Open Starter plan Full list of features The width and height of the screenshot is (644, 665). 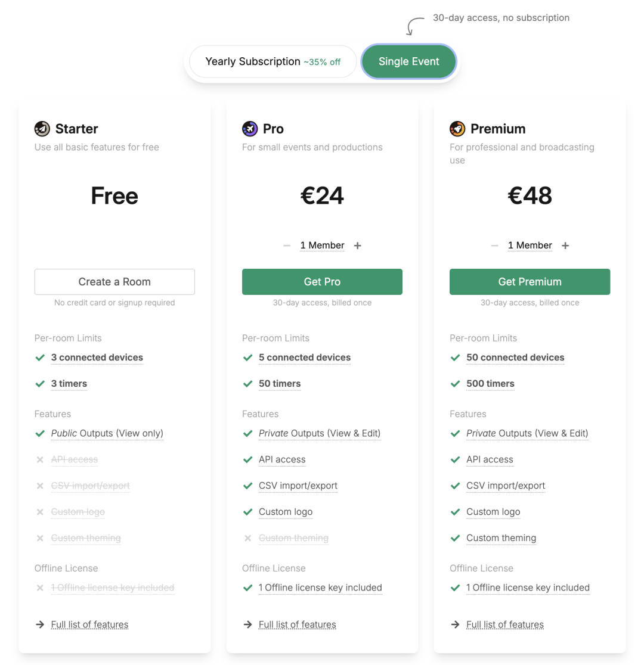(89, 624)
